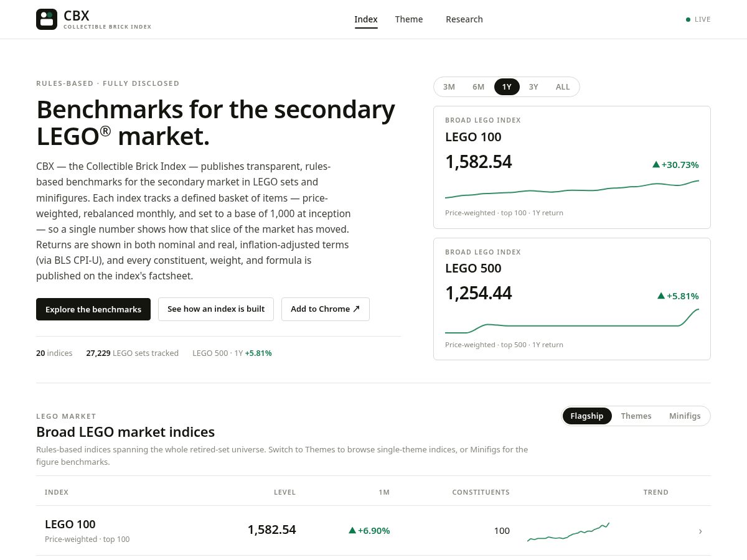
Task: Select the 6M time range
Action: point(478,86)
